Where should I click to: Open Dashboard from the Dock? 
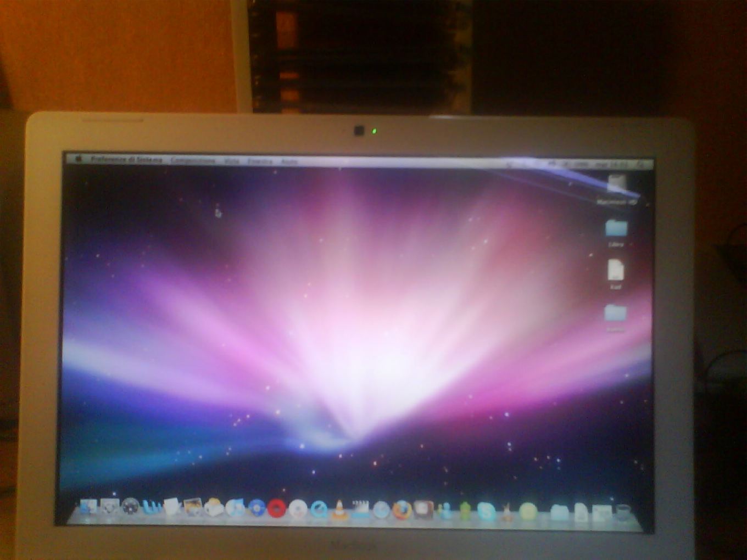[x=130, y=506]
